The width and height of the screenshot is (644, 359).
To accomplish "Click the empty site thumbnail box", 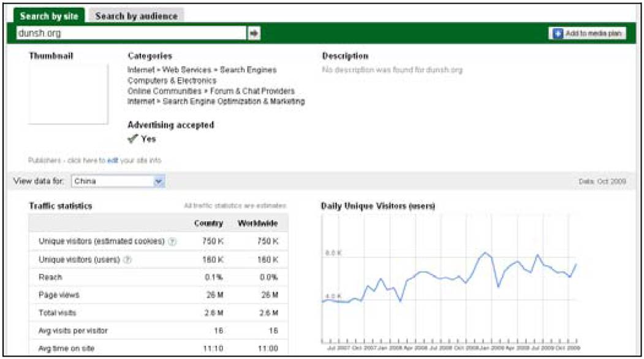I will [68, 94].
